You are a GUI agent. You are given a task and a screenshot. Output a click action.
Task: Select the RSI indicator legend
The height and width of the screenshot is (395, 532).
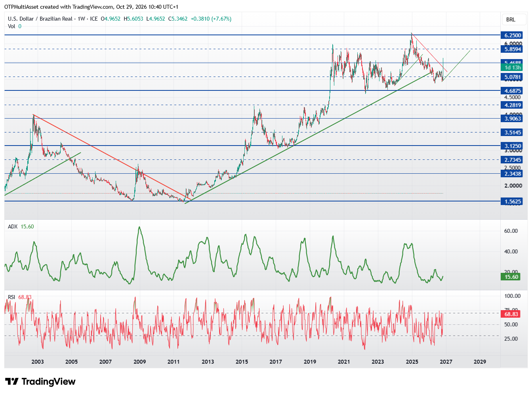(x=19, y=297)
